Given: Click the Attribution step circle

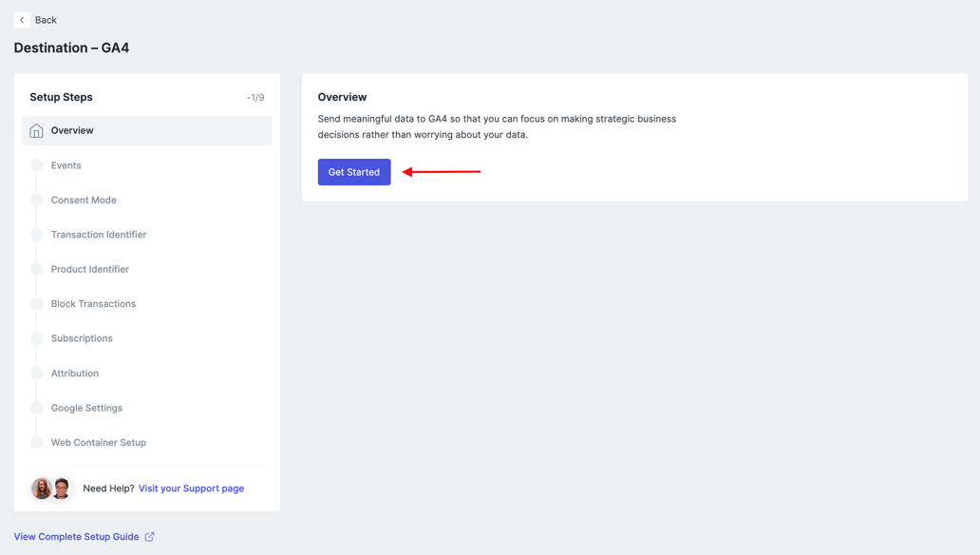Looking at the screenshot, I should coord(37,373).
